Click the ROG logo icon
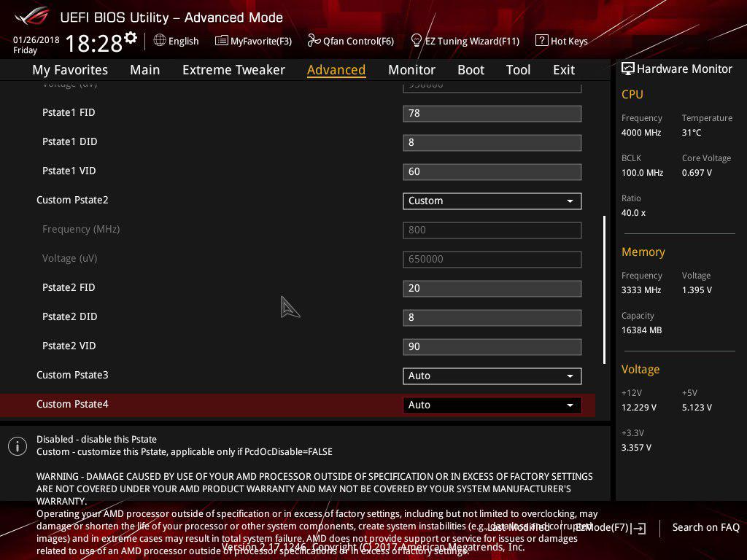Image resolution: width=747 pixels, height=560 pixels. click(x=31, y=17)
